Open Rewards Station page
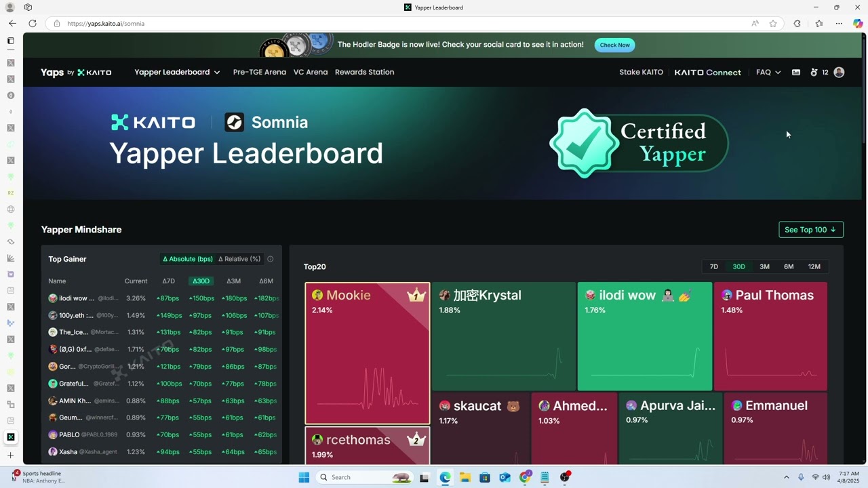 364,73
